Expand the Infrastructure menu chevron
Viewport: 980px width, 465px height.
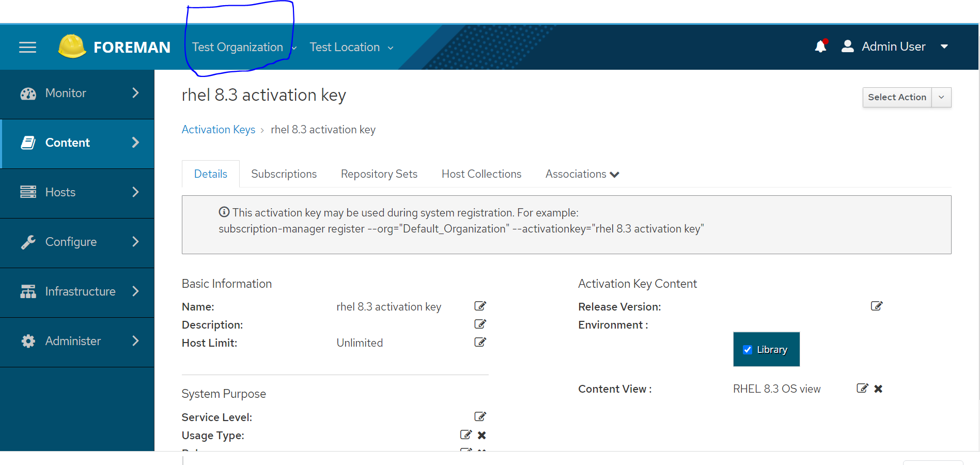tap(135, 291)
